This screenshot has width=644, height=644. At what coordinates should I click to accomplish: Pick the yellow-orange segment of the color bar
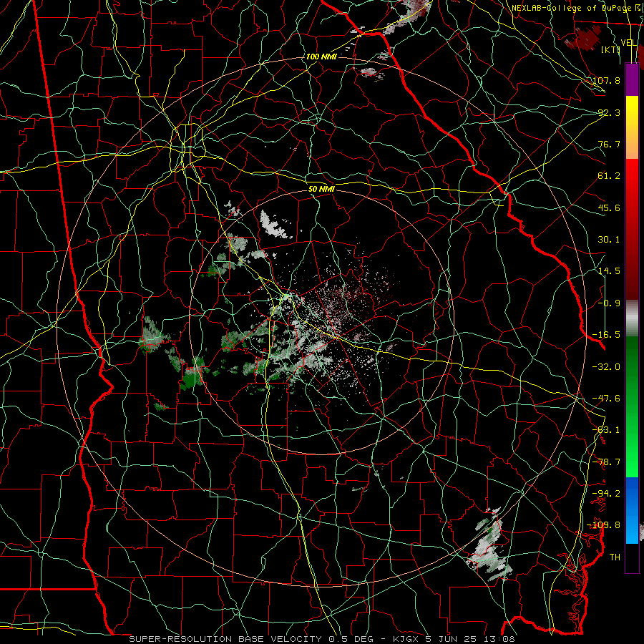point(632,127)
